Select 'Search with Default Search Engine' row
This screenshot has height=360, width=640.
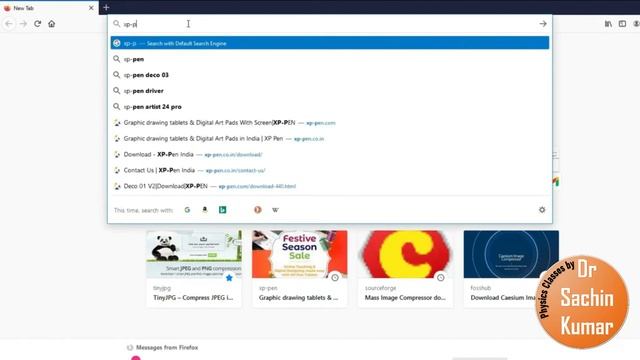pos(330,43)
